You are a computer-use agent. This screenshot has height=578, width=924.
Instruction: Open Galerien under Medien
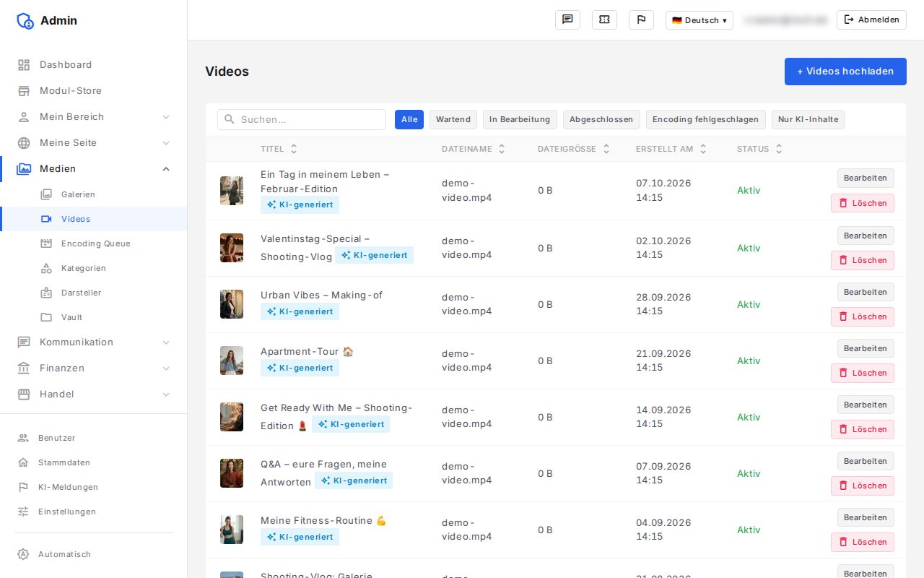93,194
